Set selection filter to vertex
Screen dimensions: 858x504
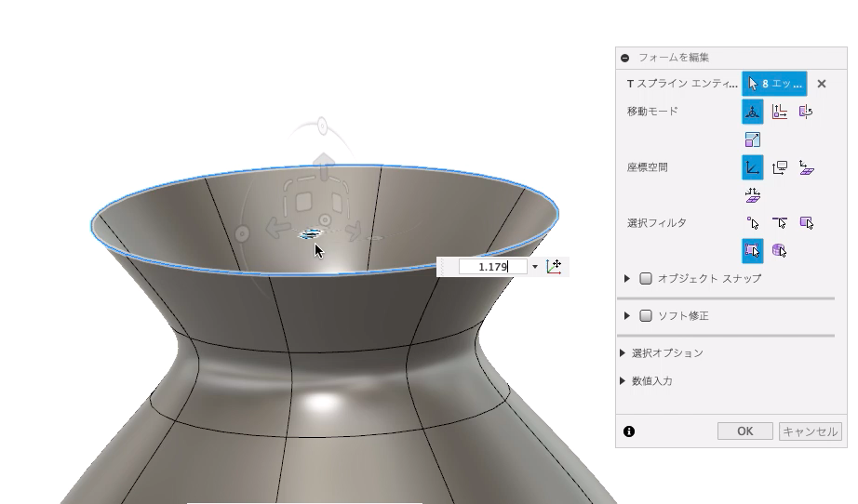point(753,223)
